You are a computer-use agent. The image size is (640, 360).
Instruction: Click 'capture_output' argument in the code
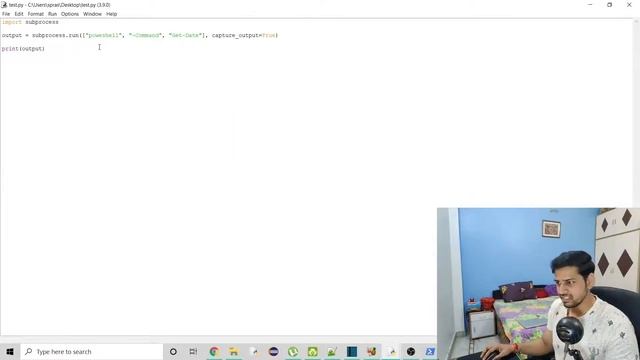(x=235, y=36)
